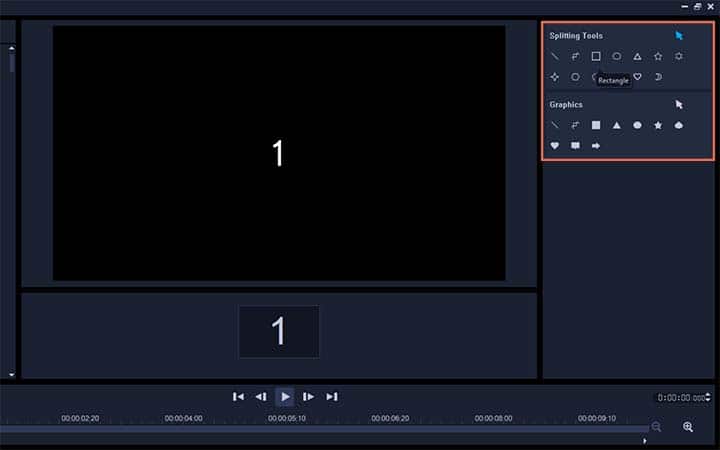720x450 pixels.
Task: Step back one frame
Action: (261, 396)
